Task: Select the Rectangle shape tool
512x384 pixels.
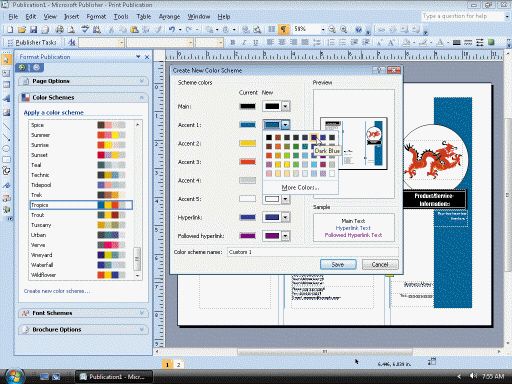Action: (x=6, y=160)
